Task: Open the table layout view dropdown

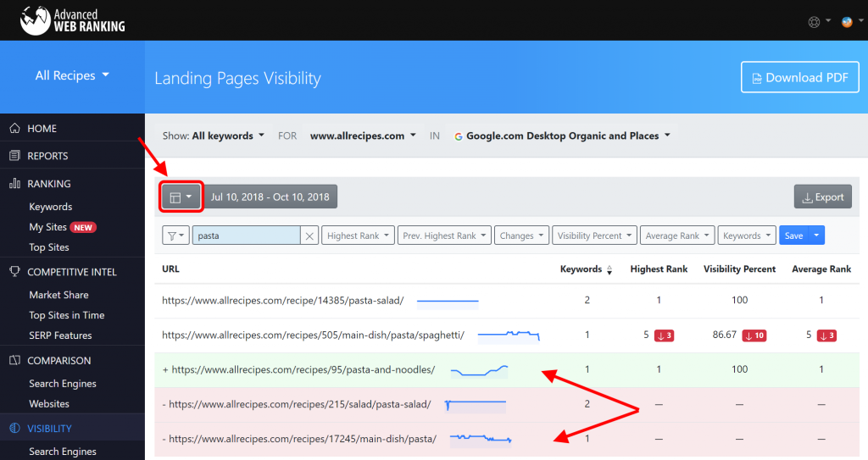Action: pos(181,197)
